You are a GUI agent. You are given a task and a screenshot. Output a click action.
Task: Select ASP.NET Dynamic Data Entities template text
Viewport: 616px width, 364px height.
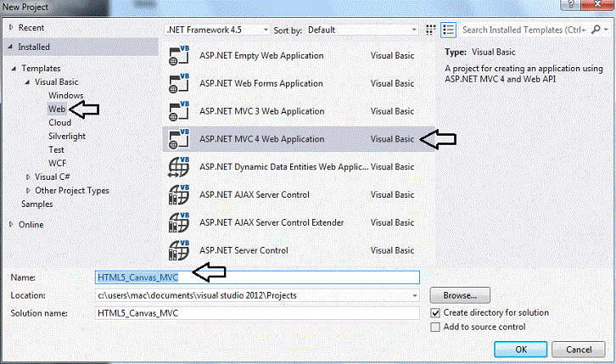[283, 167]
